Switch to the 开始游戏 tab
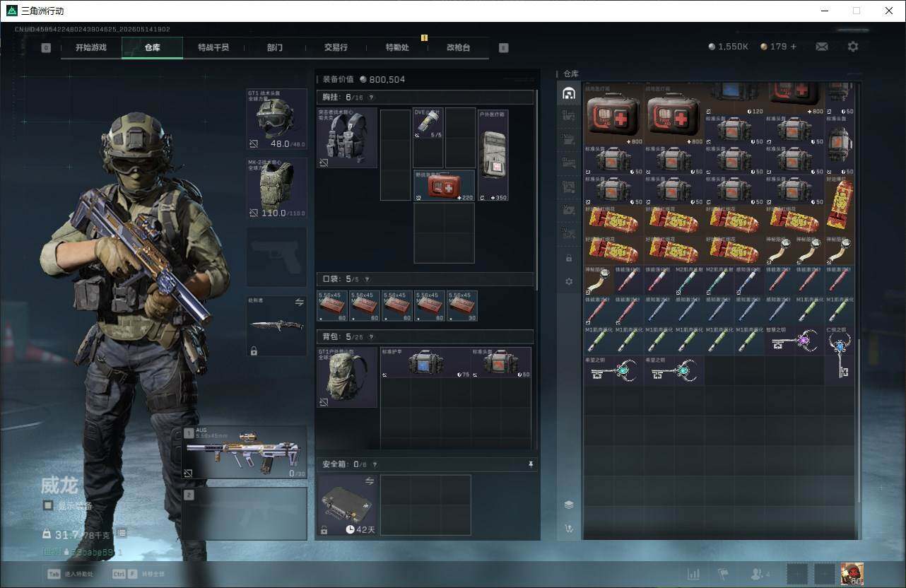 (91, 47)
